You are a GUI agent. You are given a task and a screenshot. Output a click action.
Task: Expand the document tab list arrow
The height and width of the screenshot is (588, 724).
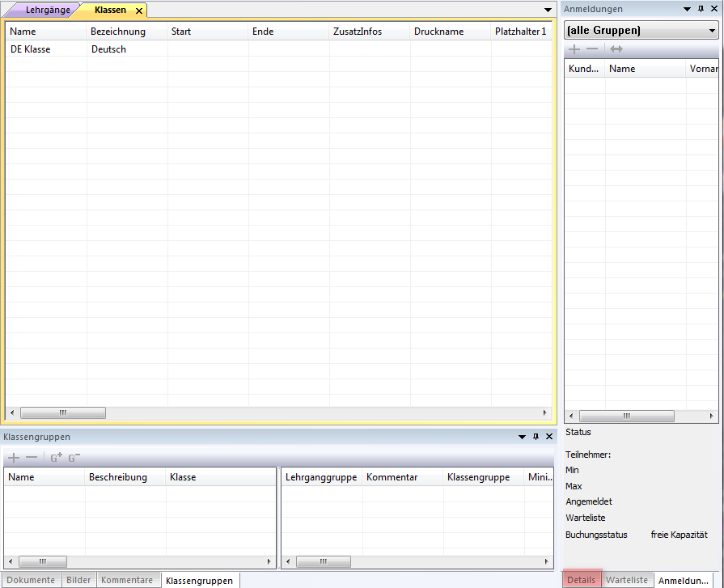548,11
